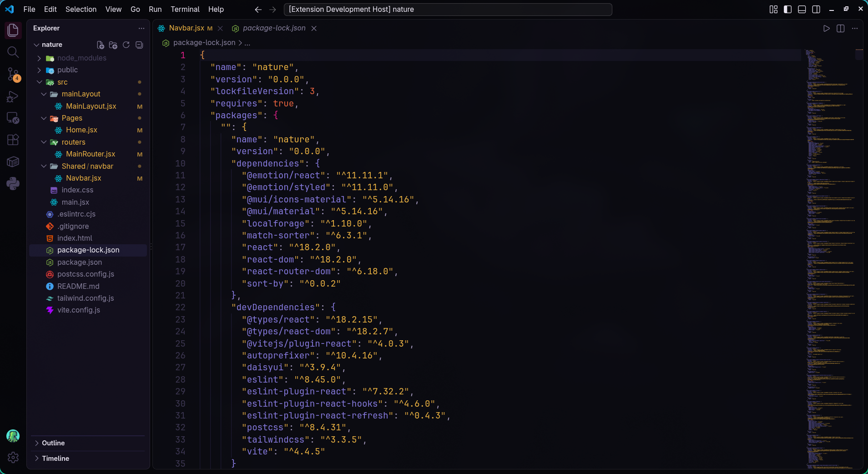
Task: Go back in navigation history
Action: click(x=258, y=10)
